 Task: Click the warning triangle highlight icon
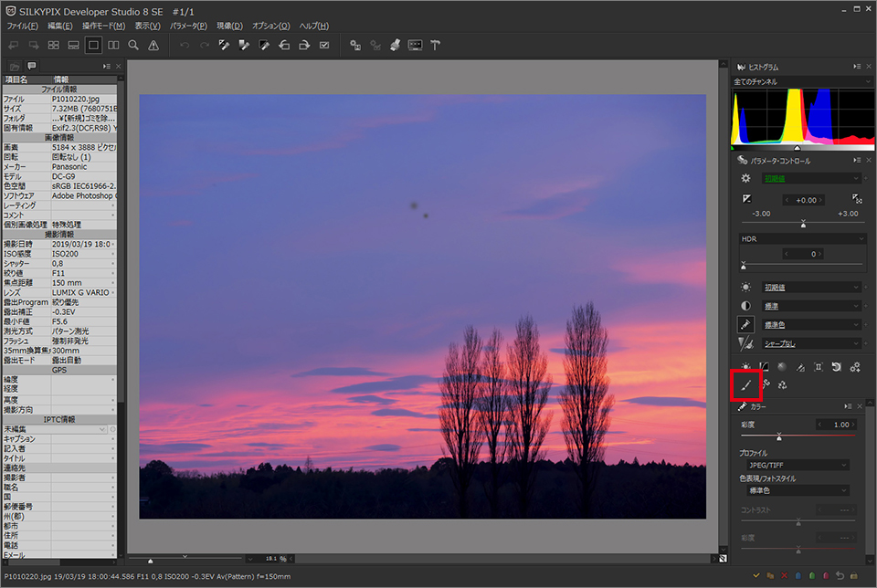coord(153,45)
